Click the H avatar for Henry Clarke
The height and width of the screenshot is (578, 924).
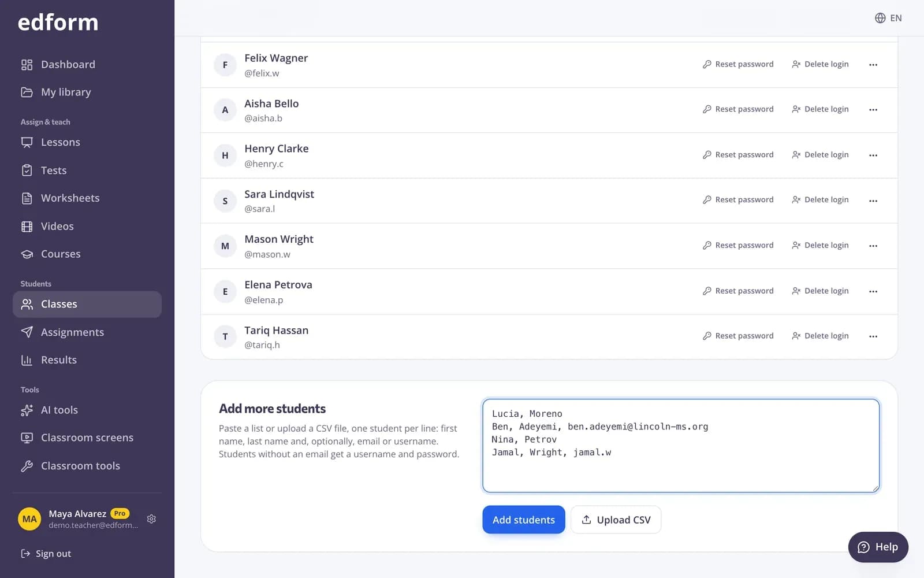click(x=225, y=155)
